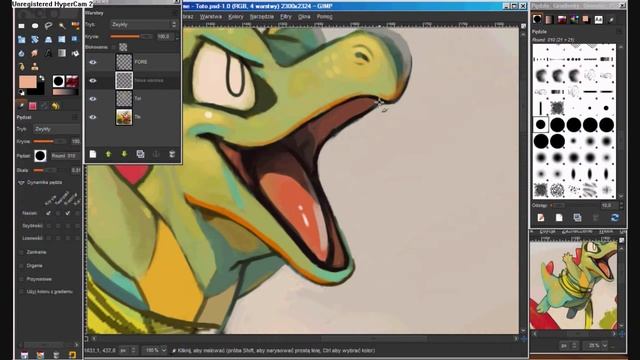Enable Użyj koloru z gradientu checkbox
Screen dimensions: 640x360
[21, 292]
